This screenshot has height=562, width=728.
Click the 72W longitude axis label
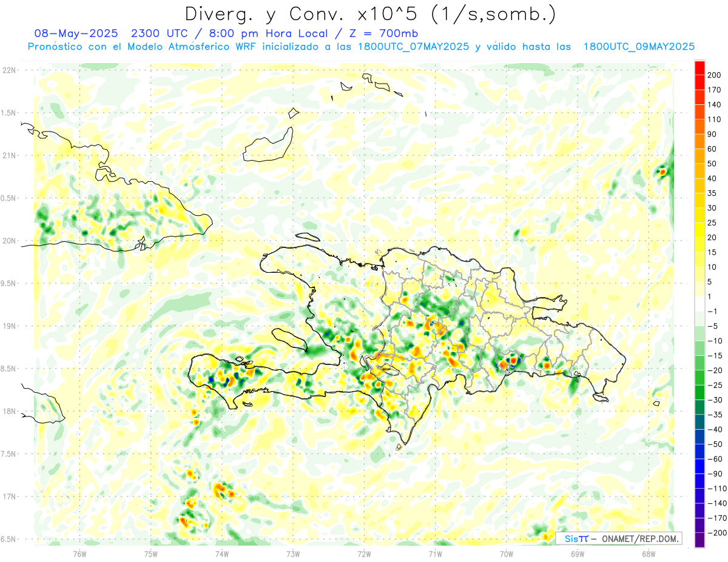click(364, 553)
